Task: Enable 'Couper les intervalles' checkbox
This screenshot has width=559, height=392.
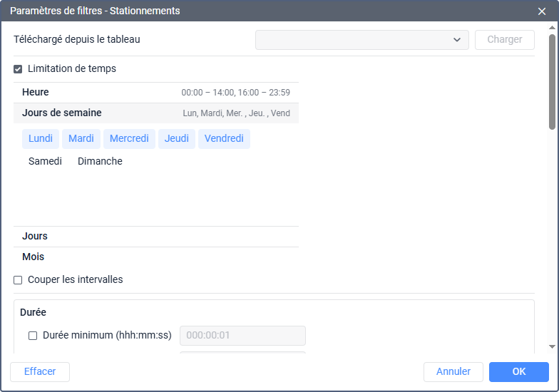Action: pyautogui.click(x=18, y=280)
